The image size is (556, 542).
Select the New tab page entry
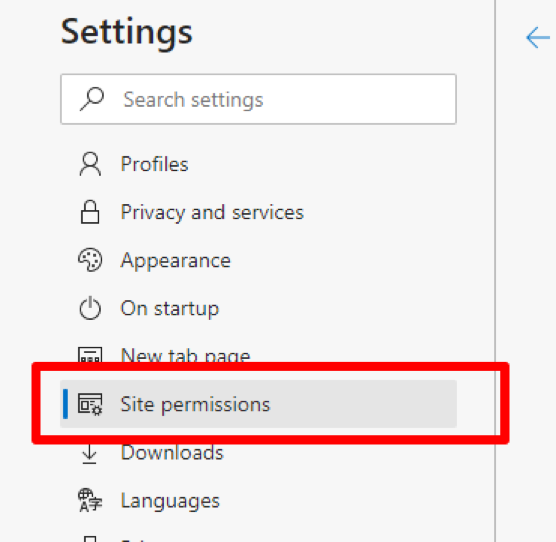(258, 353)
